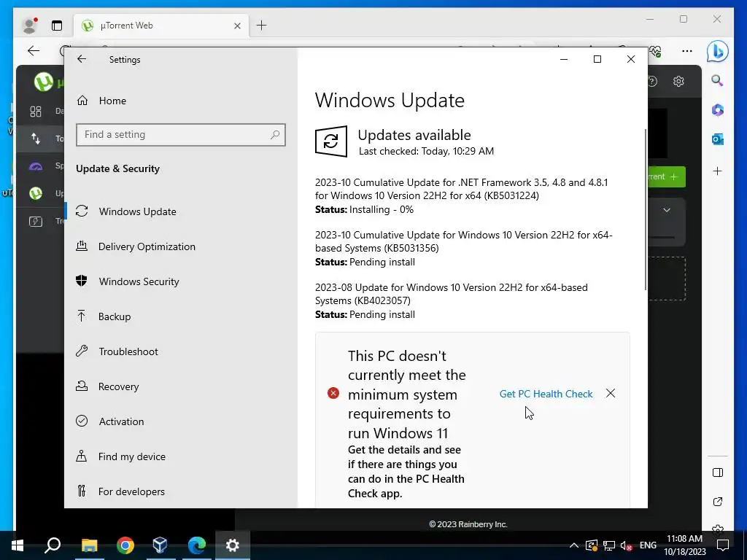747x560 pixels.
Task: Open Edge browser essentials heart icon
Action: (x=656, y=51)
